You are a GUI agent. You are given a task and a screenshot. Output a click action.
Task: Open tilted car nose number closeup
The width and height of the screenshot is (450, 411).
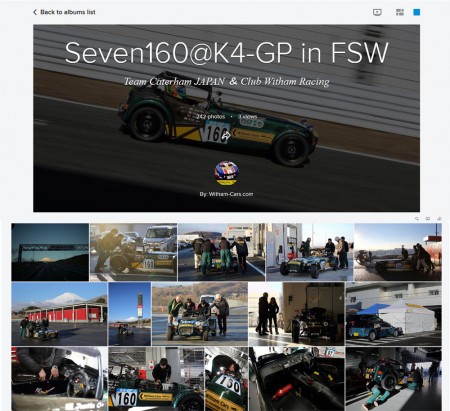click(x=226, y=379)
